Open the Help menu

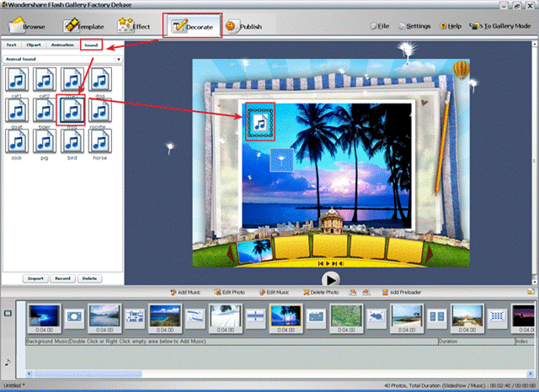[451, 26]
